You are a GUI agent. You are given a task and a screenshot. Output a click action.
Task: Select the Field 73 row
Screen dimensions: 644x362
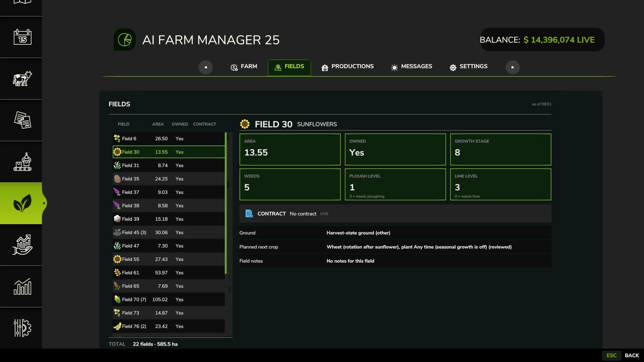coord(169,313)
